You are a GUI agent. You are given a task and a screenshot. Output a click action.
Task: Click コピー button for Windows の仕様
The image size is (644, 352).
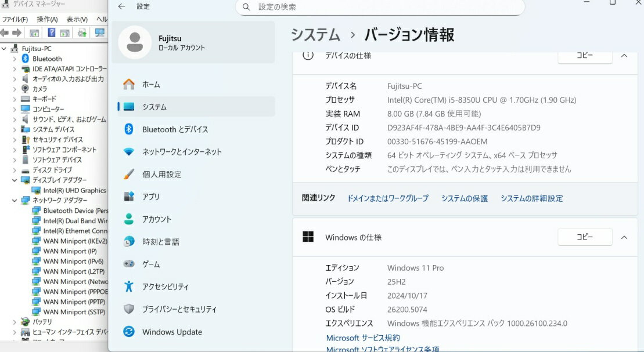(585, 237)
